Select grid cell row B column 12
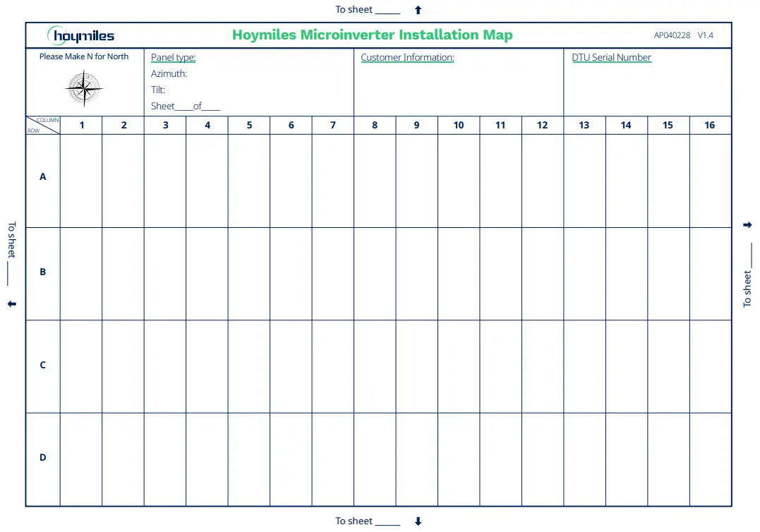 (543, 274)
